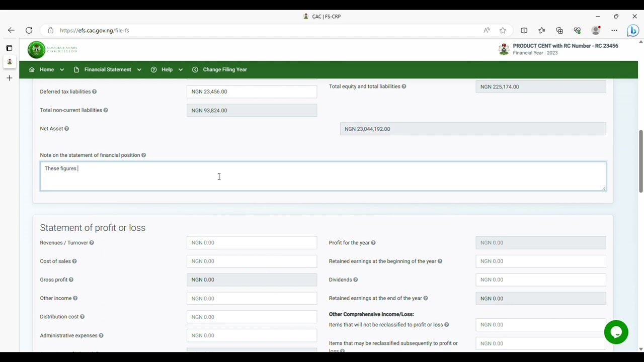This screenshot has width=644, height=362.
Task: Click the Administrative expenses amount field
Action: click(x=252, y=335)
